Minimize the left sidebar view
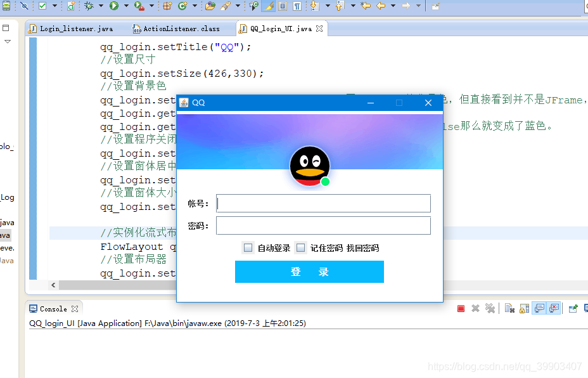 pos(6,28)
